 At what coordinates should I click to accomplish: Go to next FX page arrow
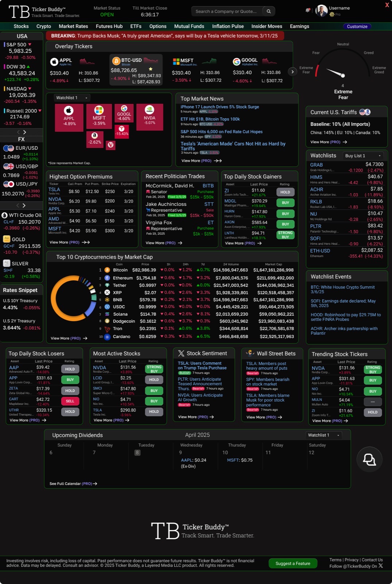pos(24,205)
